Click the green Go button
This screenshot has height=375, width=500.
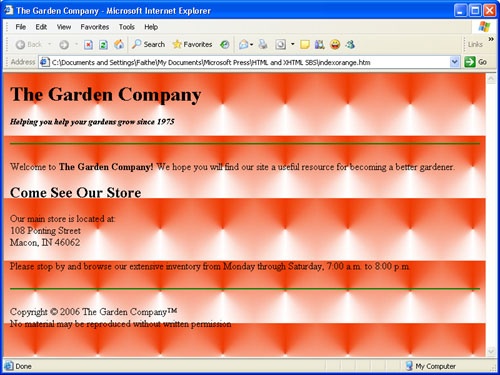pos(476,62)
